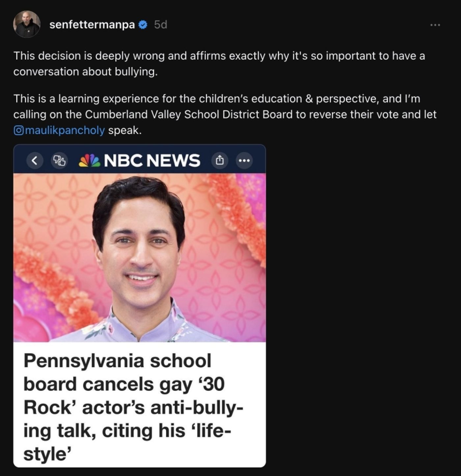This screenshot has width=461, height=476.
Task: Click the Instagram handle icon before maulikpancholy
Action: click(x=19, y=130)
